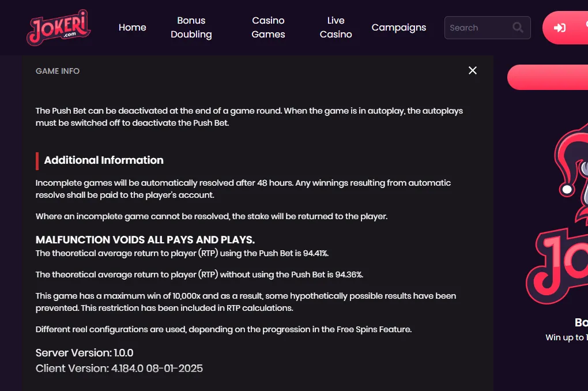Click the Server Version 1.0.0 text
This screenshot has width=588, height=391.
point(84,353)
